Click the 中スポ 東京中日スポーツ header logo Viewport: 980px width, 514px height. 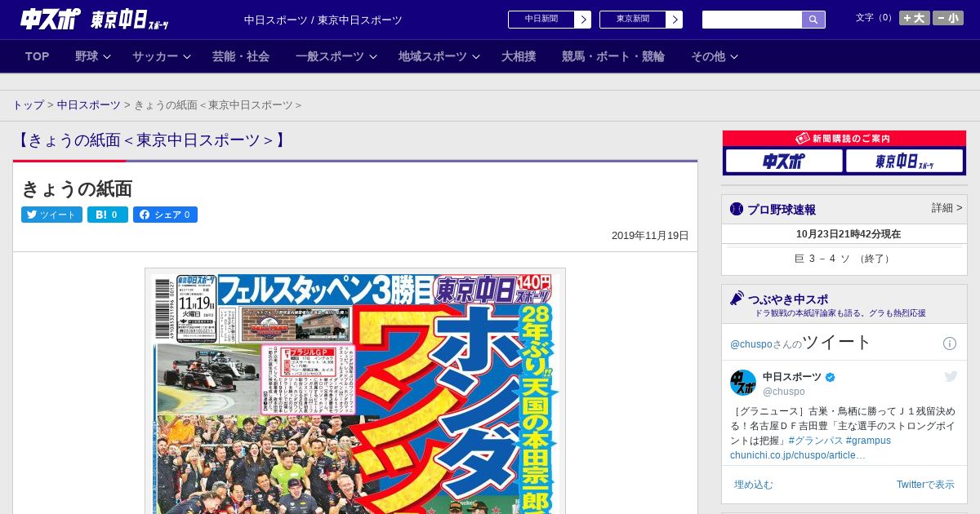[95, 19]
